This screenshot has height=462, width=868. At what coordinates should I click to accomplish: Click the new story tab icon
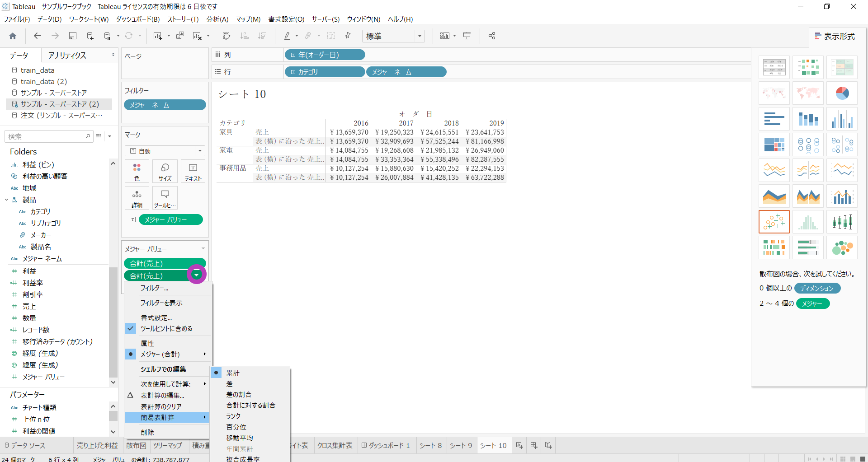(548, 446)
